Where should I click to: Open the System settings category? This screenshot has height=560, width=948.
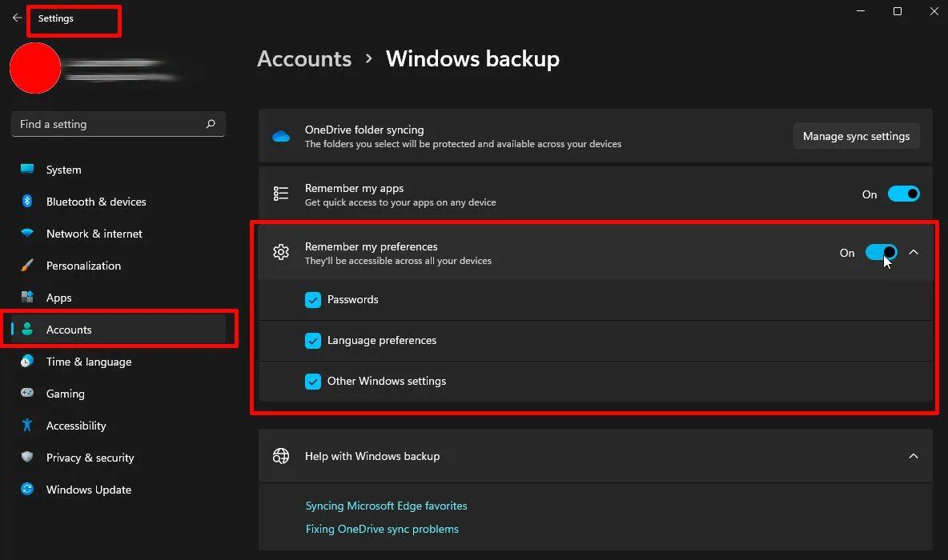118,170
